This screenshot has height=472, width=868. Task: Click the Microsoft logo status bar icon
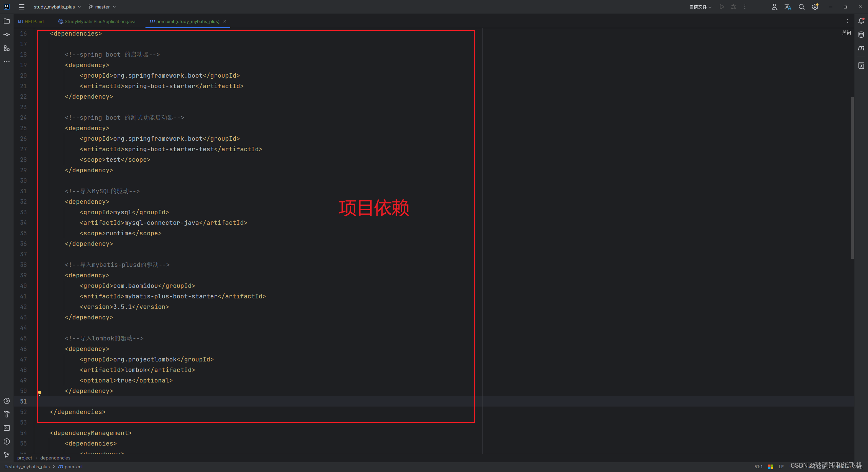click(x=771, y=467)
